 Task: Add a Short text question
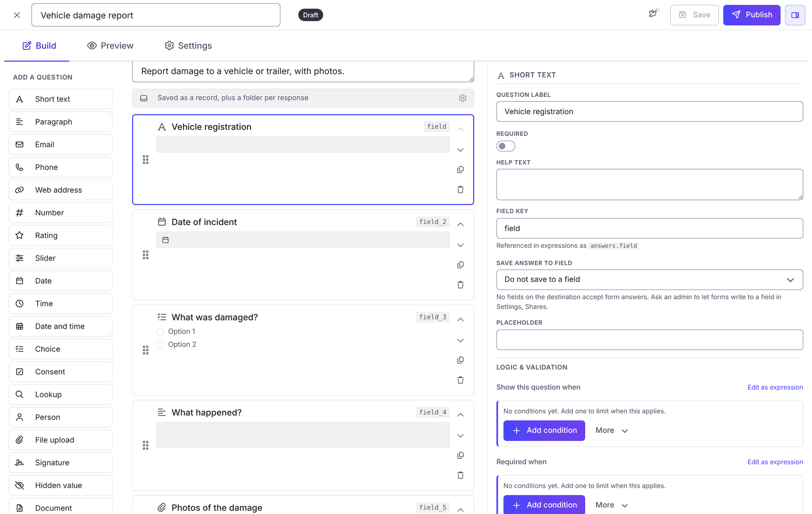(61, 99)
